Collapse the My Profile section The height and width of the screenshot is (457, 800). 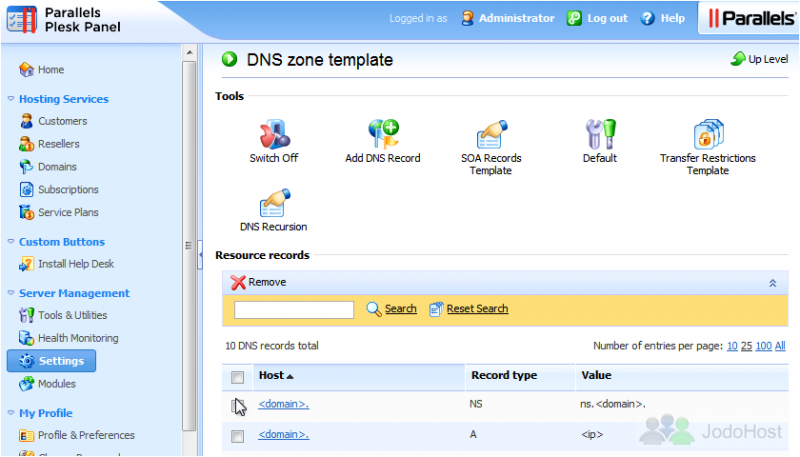tap(11, 413)
